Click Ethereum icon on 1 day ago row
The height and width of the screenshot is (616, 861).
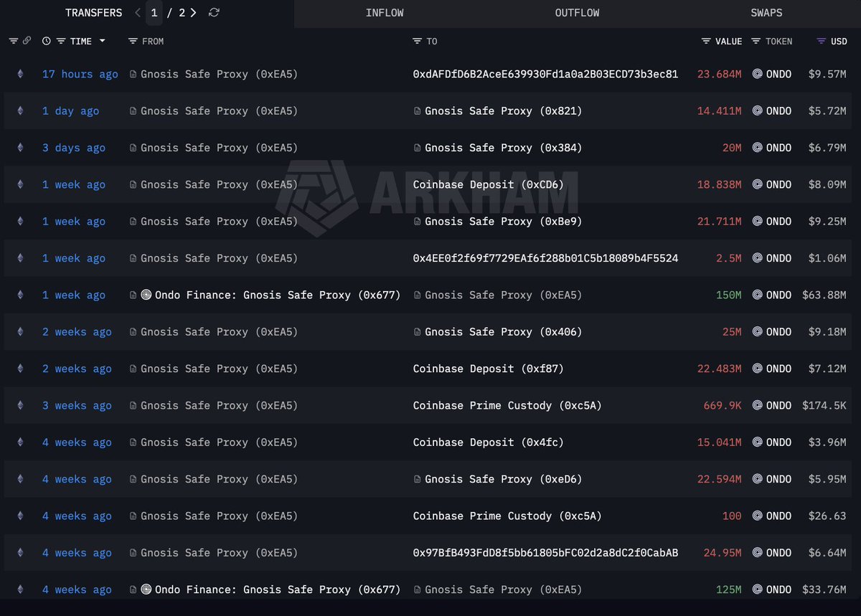[x=20, y=110]
